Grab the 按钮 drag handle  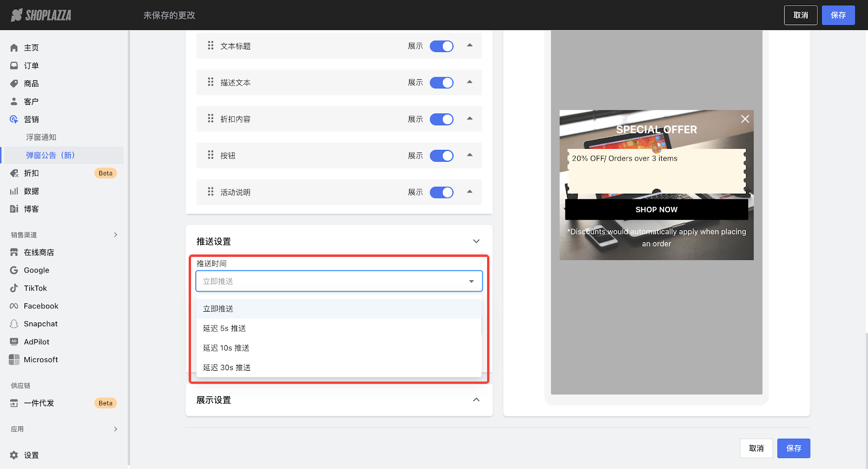pyautogui.click(x=210, y=155)
